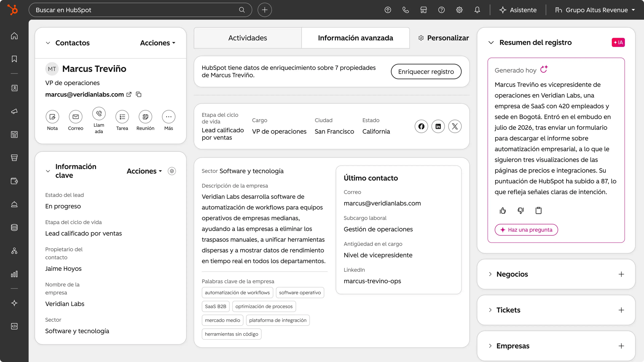Image resolution: width=644 pixels, height=362 pixels.
Task: Schedule a Reunión with the calendar icon
Action: 145,117
